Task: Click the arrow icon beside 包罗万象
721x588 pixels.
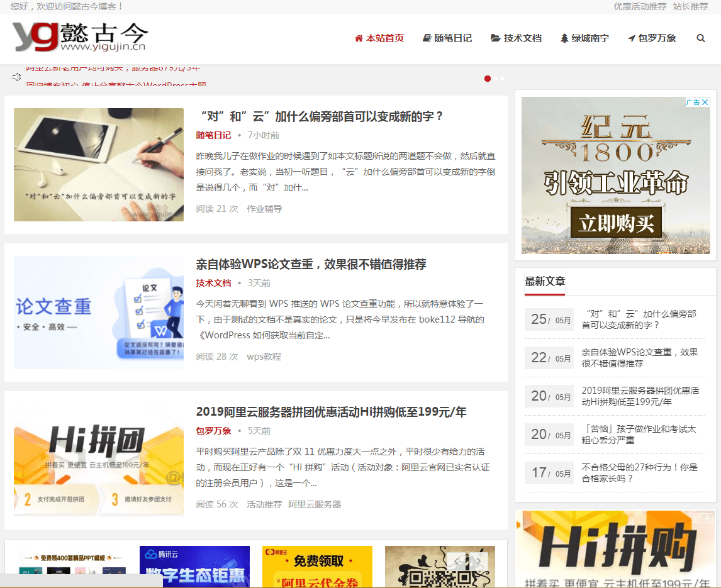Action: tap(632, 38)
